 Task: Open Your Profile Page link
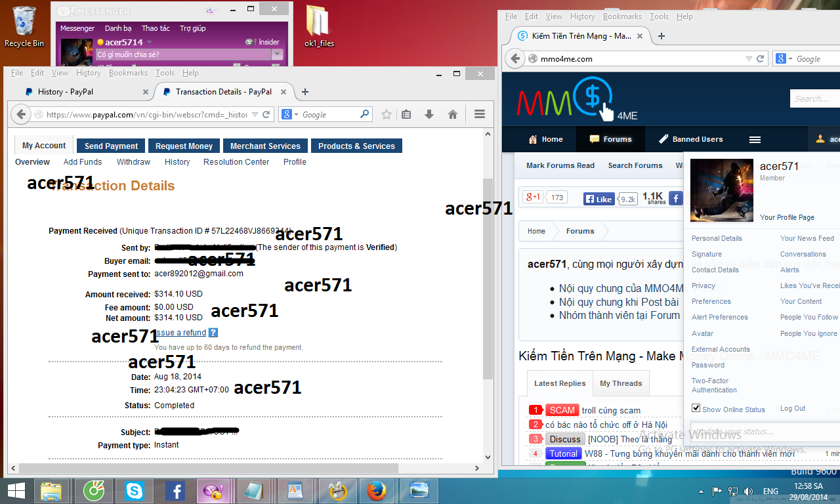pyautogui.click(x=787, y=217)
